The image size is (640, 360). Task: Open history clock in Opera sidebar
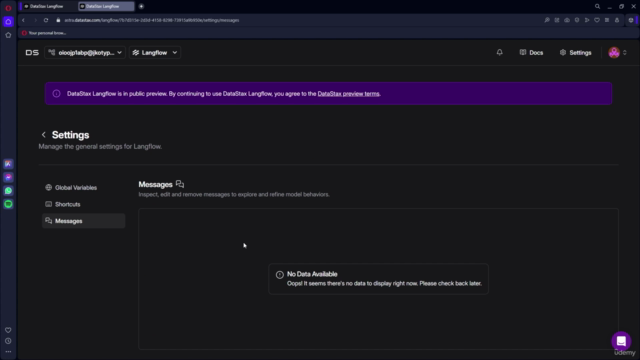(x=8, y=341)
